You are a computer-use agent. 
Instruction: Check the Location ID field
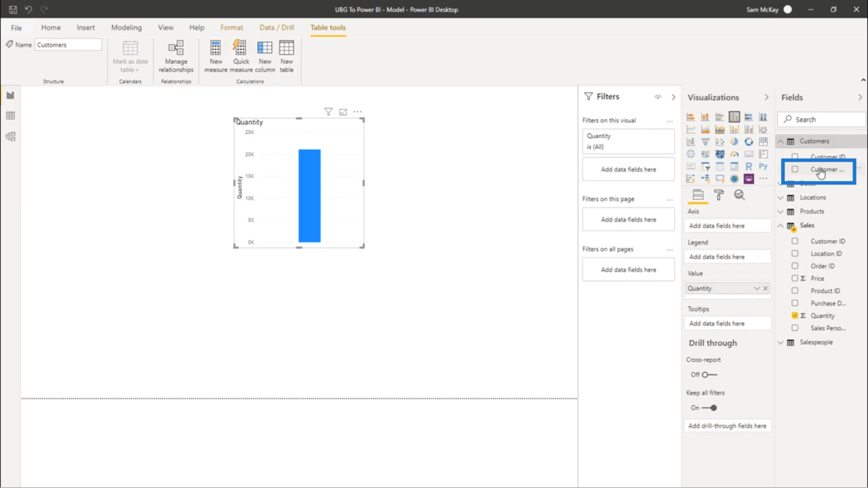pyautogui.click(x=795, y=254)
